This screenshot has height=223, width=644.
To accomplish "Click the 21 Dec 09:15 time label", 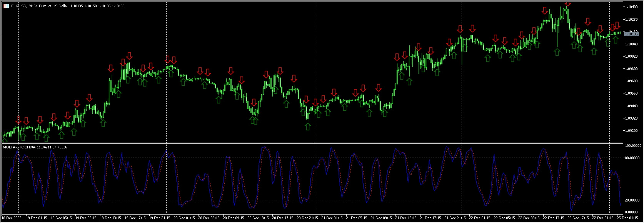I will click(381, 218).
